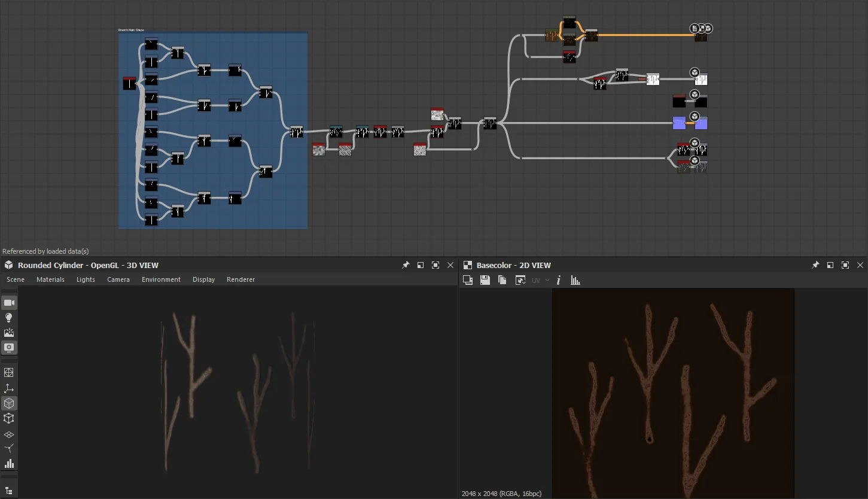868x499 pixels.
Task: Click the three-pronged pivot icon in 3D sidebar
Action: coord(9,449)
